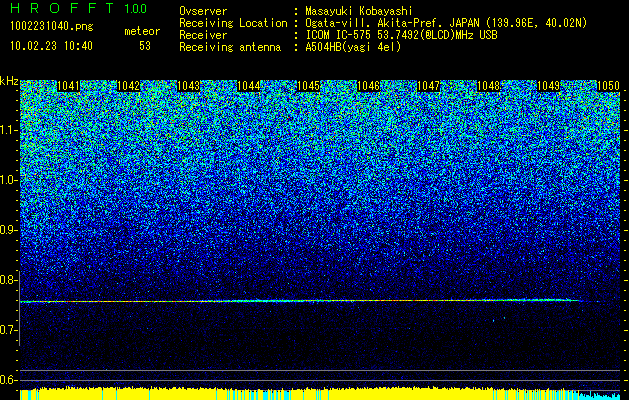Click the 1045 time marker
629x400 pixels.
[x=308, y=86]
